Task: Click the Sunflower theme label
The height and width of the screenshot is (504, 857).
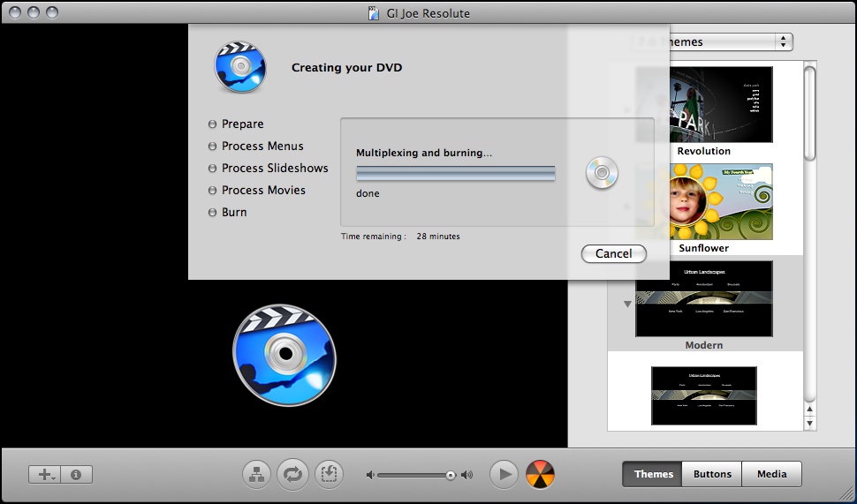Action: (704, 248)
